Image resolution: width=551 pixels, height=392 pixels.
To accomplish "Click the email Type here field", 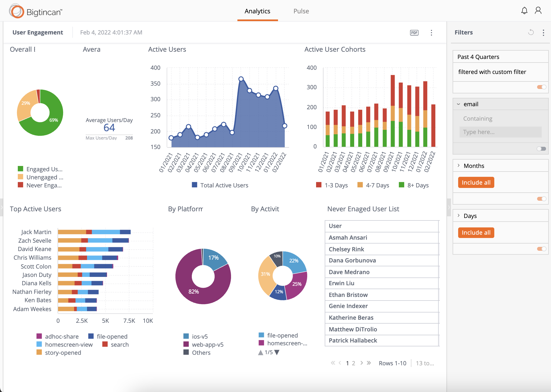I will point(500,132).
